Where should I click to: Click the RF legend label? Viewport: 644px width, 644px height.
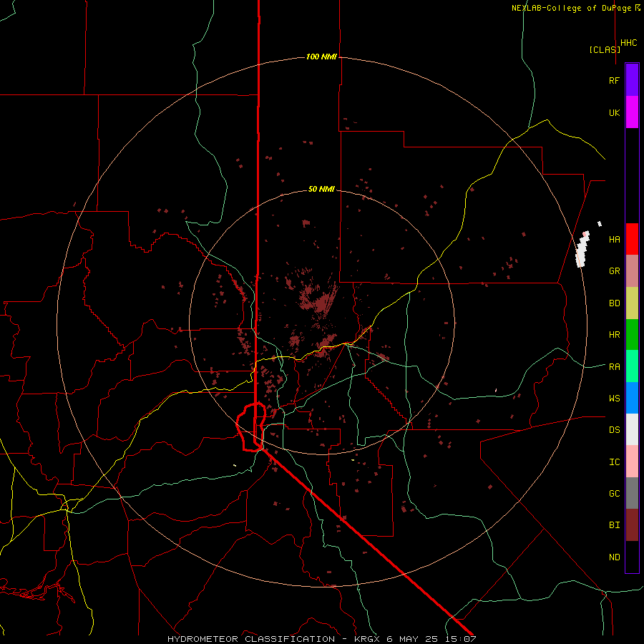click(614, 80)
